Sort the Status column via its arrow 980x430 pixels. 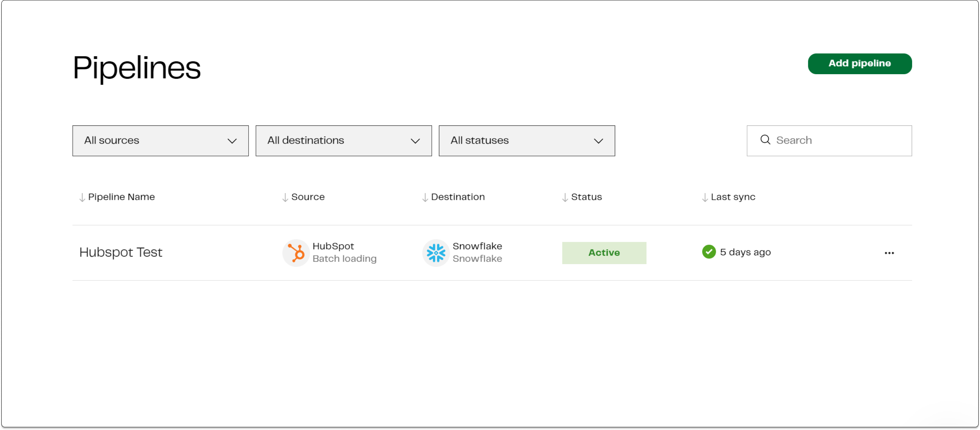click(565, 197)
